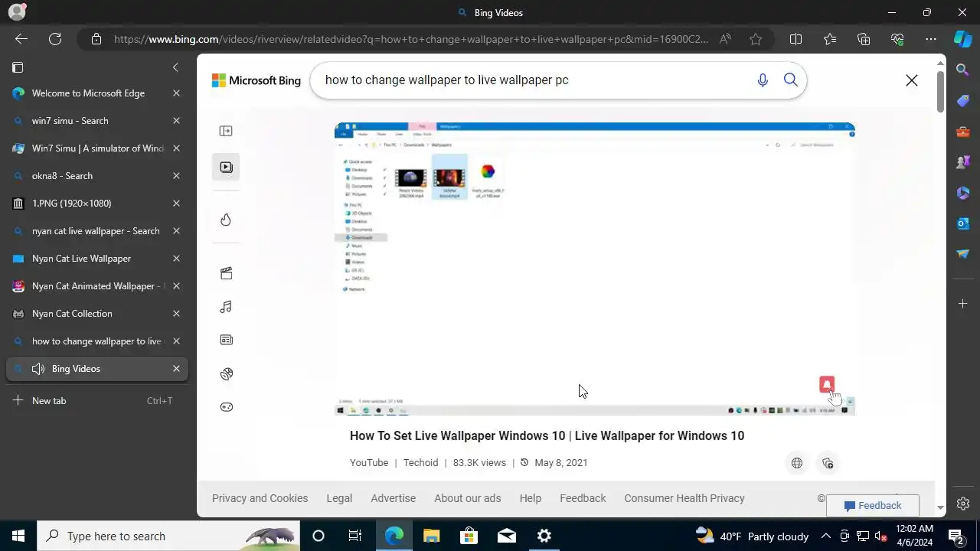Screen dimensions: 980x551
Task: Switch to Welcome to Microsoft Edge tab
Action: [88, 93]
